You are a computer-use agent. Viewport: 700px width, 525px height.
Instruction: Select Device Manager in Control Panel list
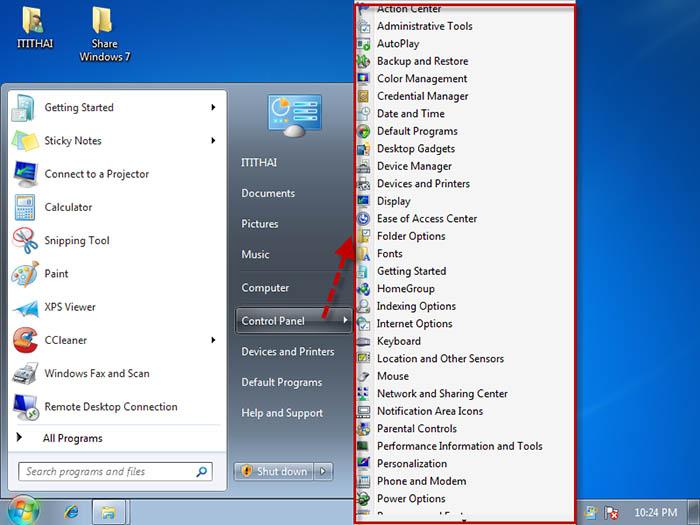(414, 166)
